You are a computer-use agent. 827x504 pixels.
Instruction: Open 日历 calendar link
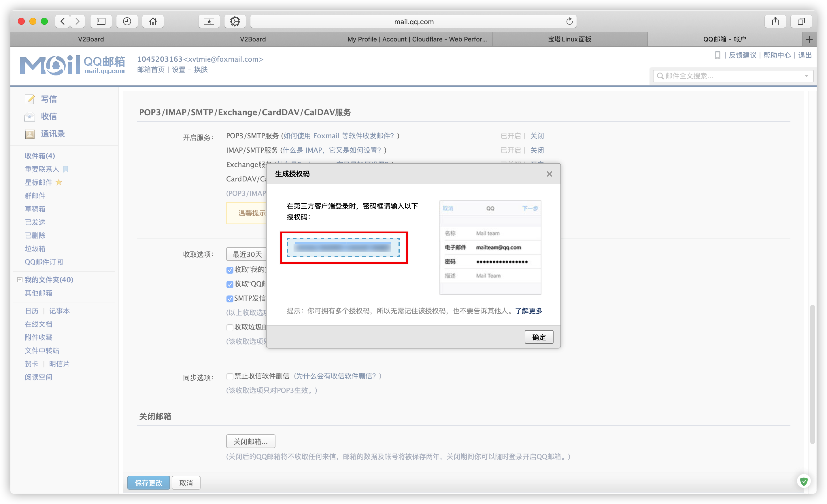click(x=31, y=311)
